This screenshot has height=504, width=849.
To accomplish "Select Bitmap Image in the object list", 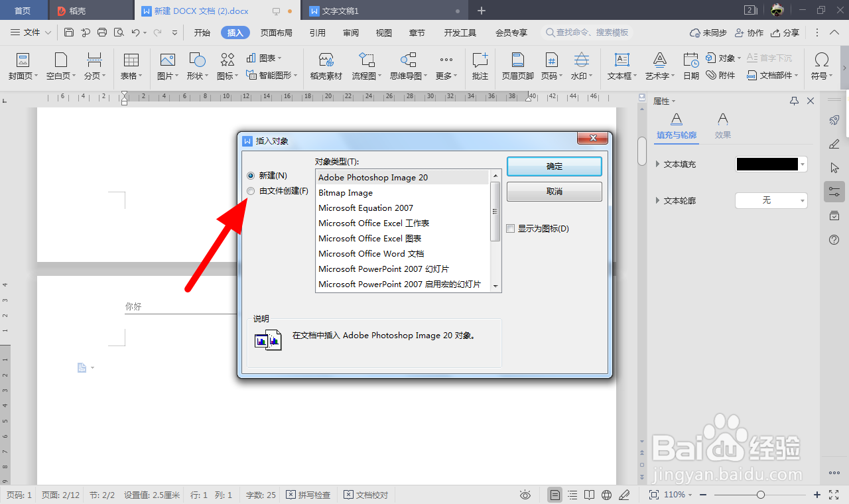I will pos(346,192).
